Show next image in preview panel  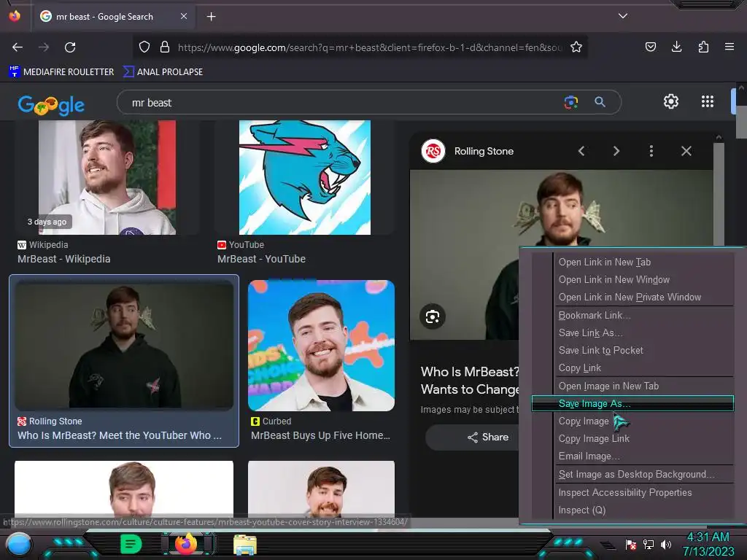point(616,151)
